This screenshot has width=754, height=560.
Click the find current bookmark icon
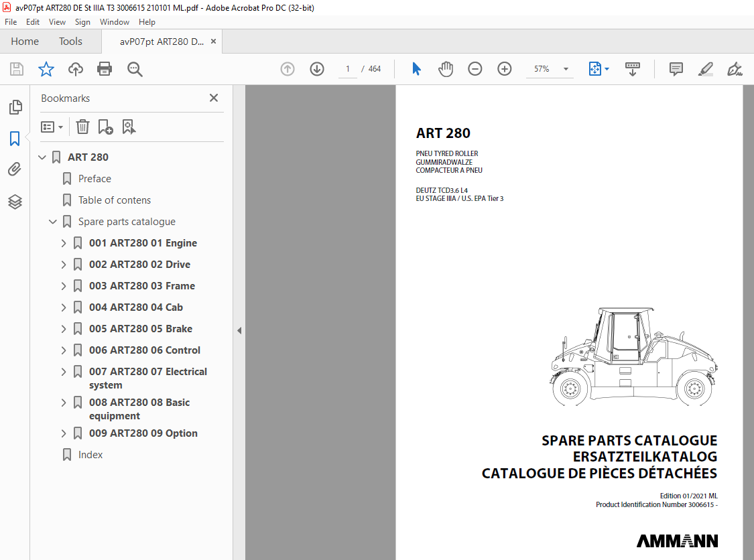(129, 127)
